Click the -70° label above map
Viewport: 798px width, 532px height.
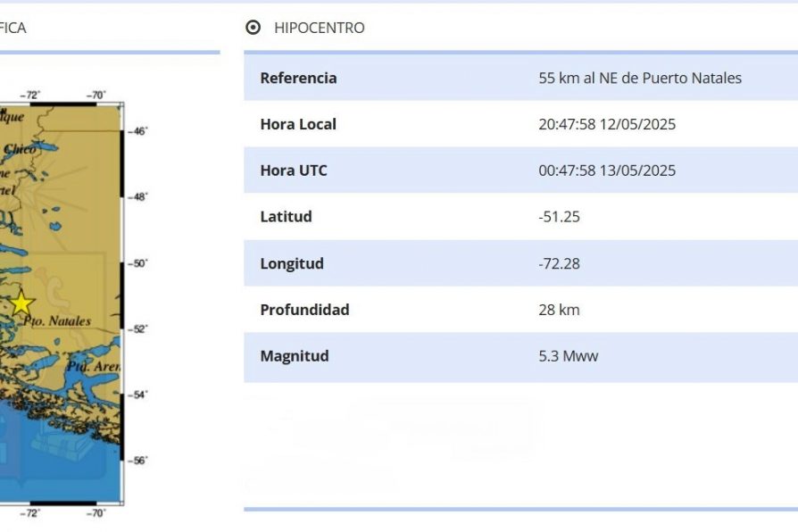(x=96, y=95)
